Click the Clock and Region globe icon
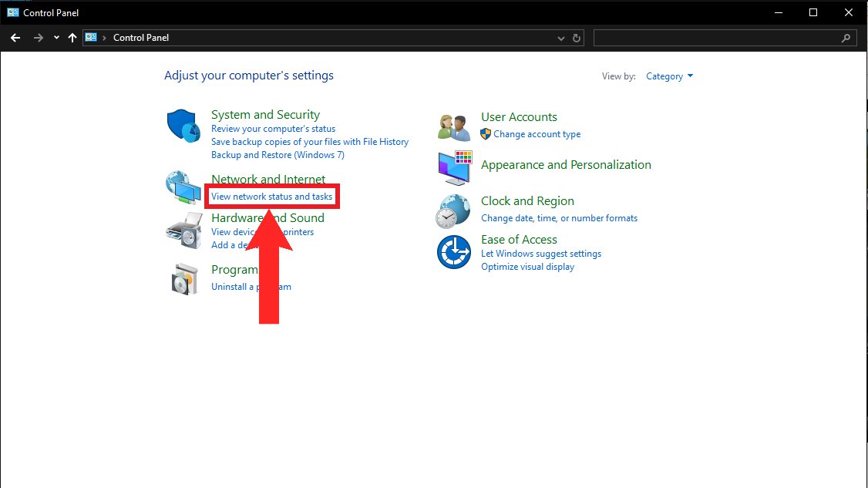 [x=453, y=210]
